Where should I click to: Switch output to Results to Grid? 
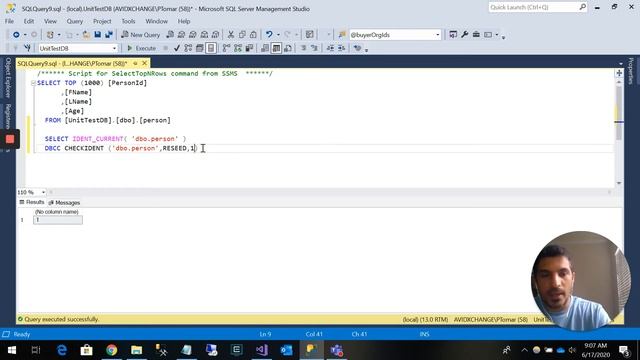[x=276, y=48]
